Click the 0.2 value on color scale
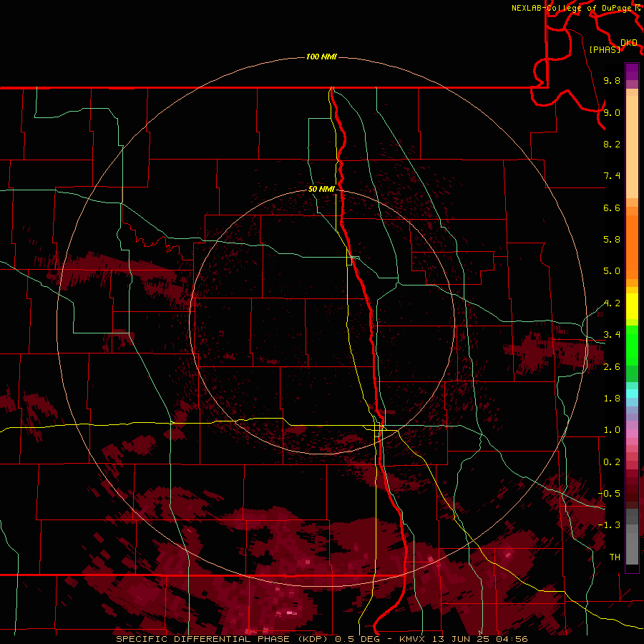Image resolution: width=644 pixels, height=644 pixels. (x=612, y=462)
